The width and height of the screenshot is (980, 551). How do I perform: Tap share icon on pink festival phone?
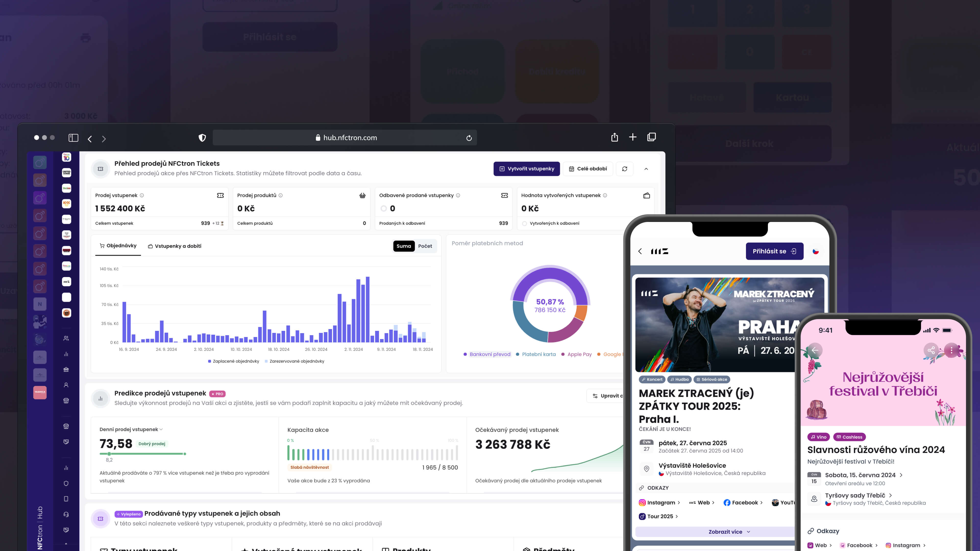click(931, 350)
